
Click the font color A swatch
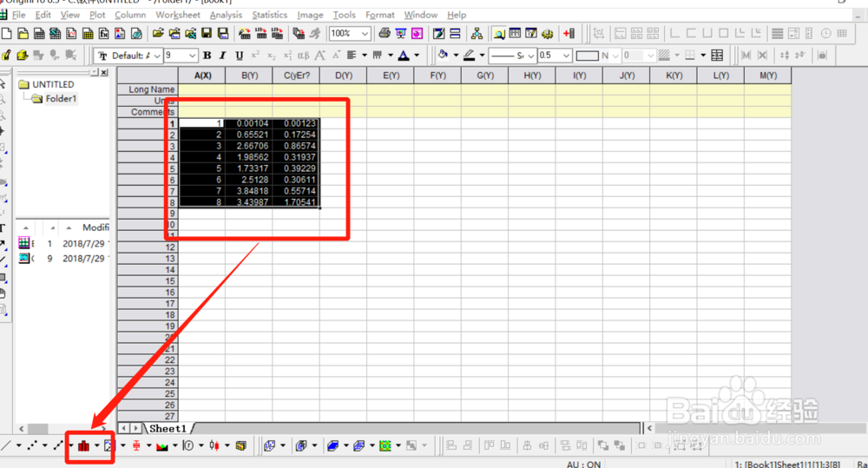click(x=404, y=56)
